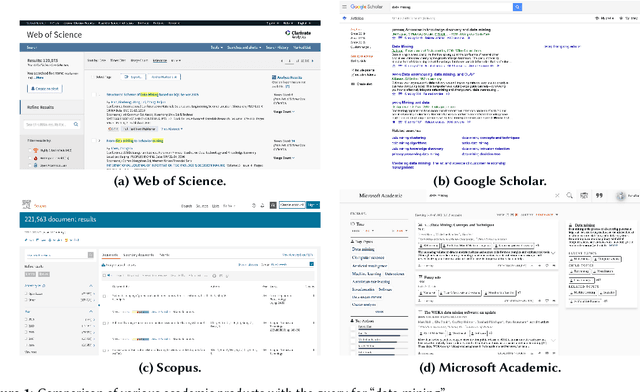This screenshot has height=392, width=640.
Task: Check the first result's checkbox in Web of Science
Action: click(x=93, y=95)
